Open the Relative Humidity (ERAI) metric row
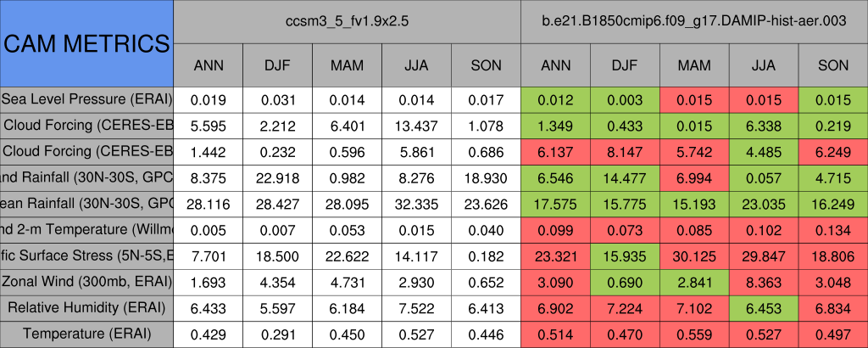Viewport: 868px width, 348px height. tap(86, 308)
